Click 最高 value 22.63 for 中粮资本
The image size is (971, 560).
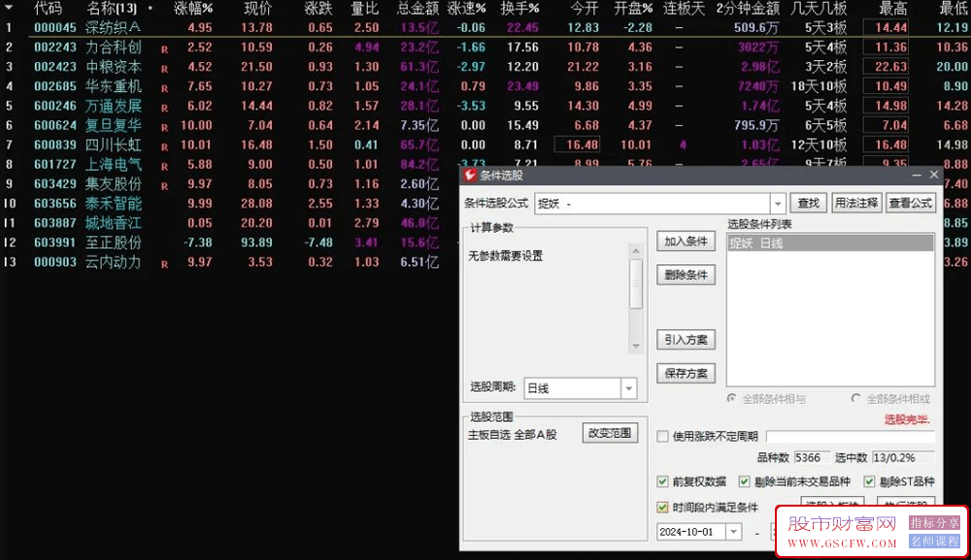886,67
